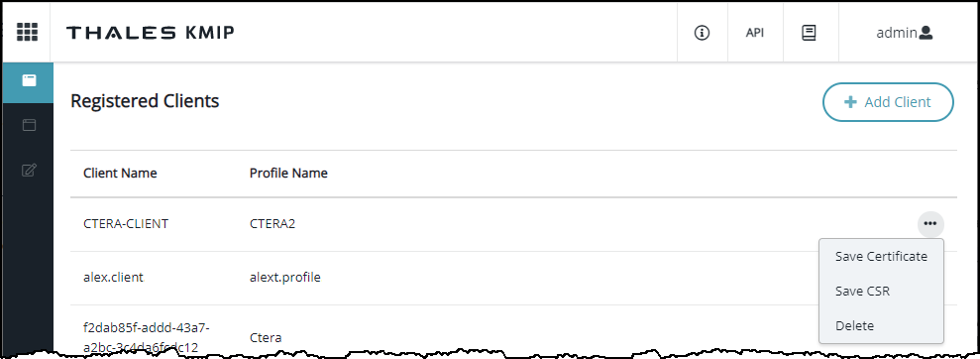Screen dimensions: 980x359
Task: Choose Save Certificate from the menu
Action: pos(881,257)
